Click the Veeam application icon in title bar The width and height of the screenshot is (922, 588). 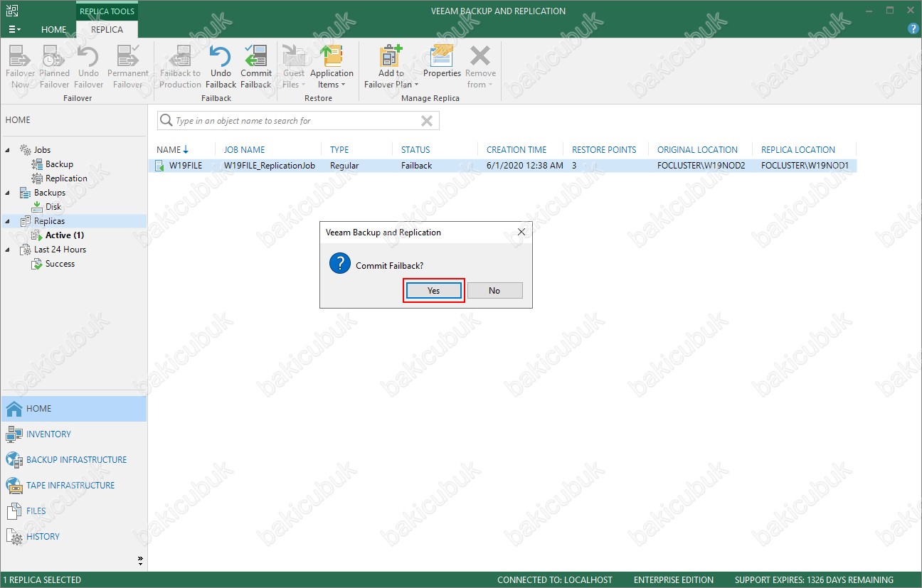click(12, 11)
